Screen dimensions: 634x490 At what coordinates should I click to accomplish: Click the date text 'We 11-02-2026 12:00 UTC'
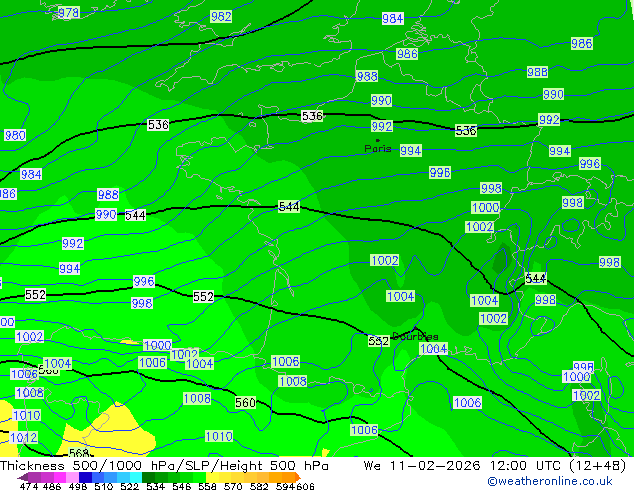tap(464, 466)
